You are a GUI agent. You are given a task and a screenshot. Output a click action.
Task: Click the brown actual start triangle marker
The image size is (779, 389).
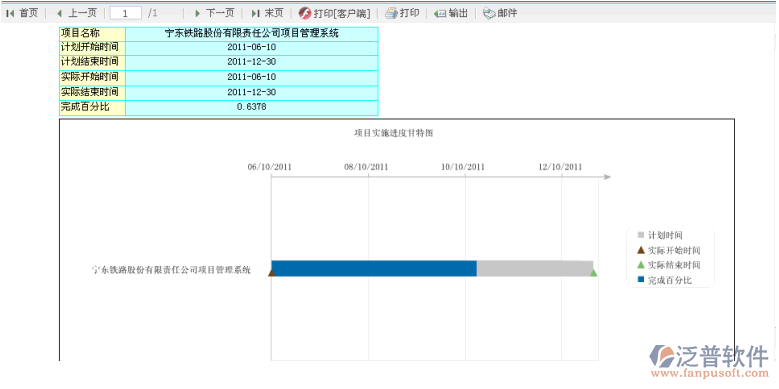pos(271,272)
